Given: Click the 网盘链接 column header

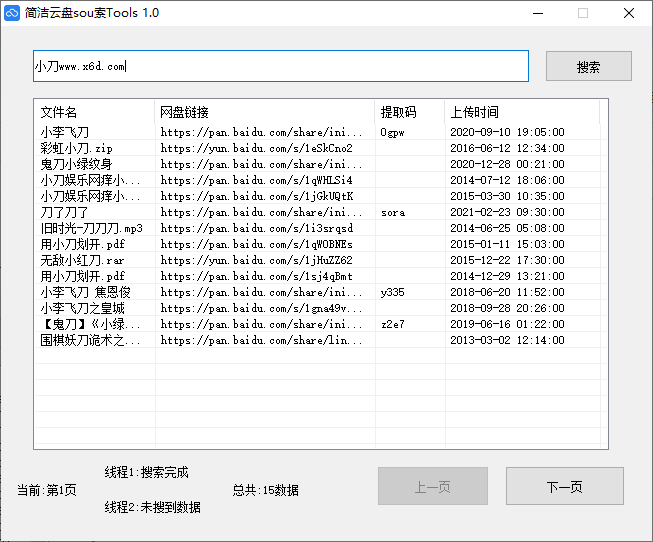Looking at the screenshot, I should click(x=264, y=112).
